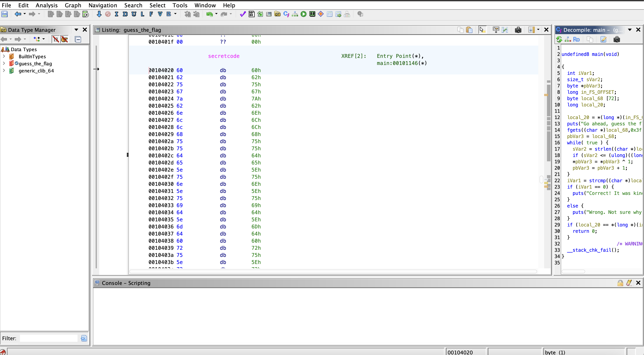Click the filter options icon beside Filter field
The image size is (644, 355).
(x=84, y=338)
